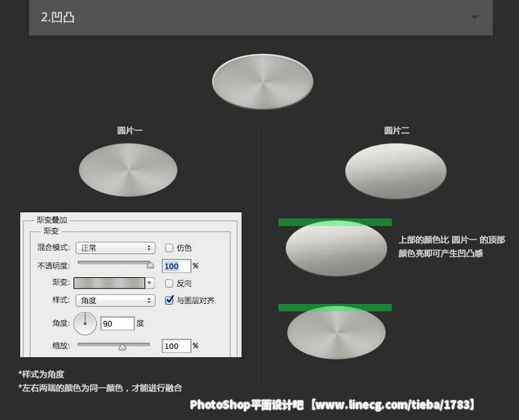Collapse the 2.凹凸 section arrow

pos(475,17)
